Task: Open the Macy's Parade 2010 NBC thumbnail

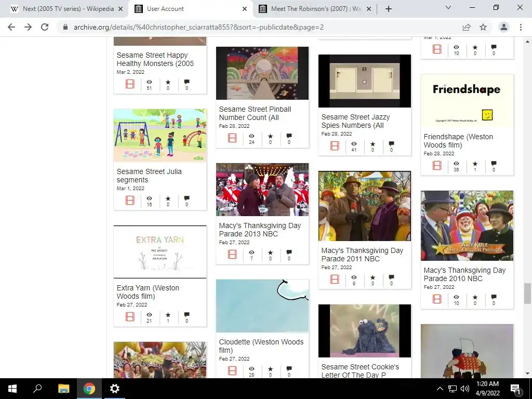Action: tap(467, 225)
